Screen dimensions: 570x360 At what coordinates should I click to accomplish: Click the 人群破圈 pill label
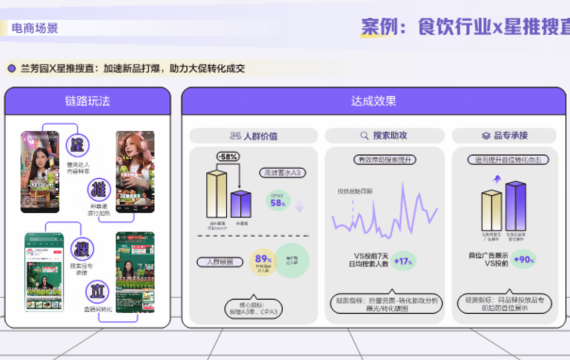coord(220,262)
